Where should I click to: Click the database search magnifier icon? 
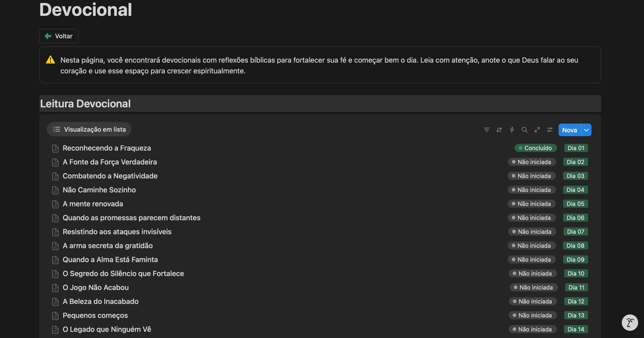pyautogui.click(x=524, y=130)
